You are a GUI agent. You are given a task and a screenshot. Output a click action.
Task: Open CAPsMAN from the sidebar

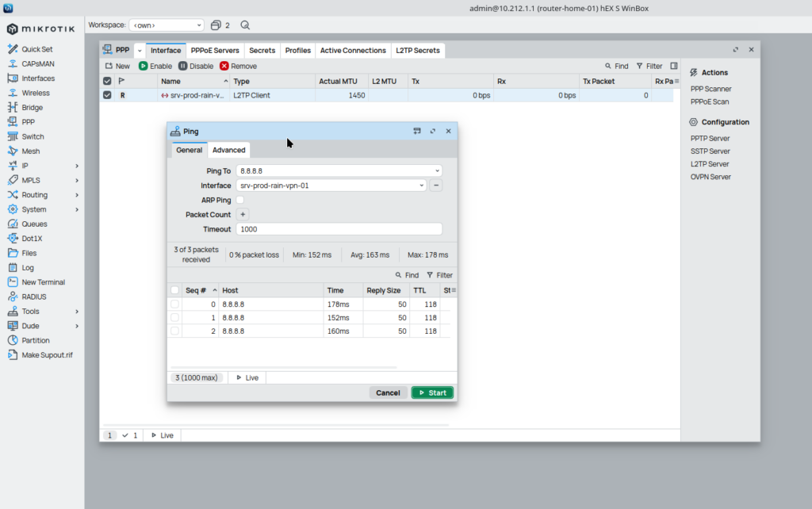[x=13, y=63]
